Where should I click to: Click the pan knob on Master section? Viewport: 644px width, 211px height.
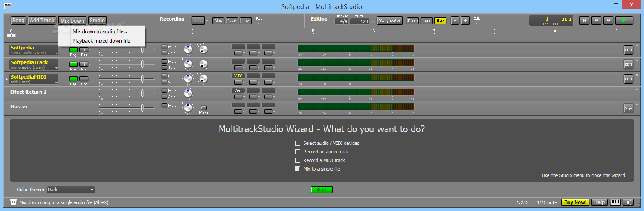(x=188, y=108)
